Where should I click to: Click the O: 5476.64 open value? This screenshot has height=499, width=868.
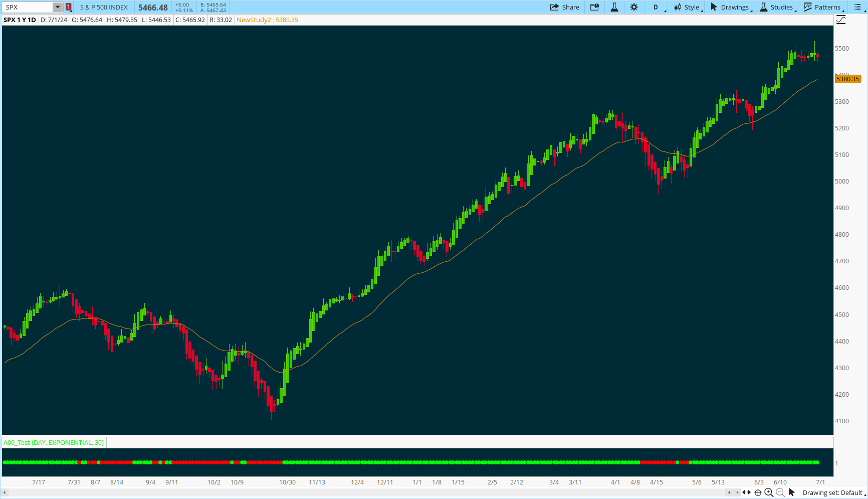pyautogui.click(x=87, y=20)
